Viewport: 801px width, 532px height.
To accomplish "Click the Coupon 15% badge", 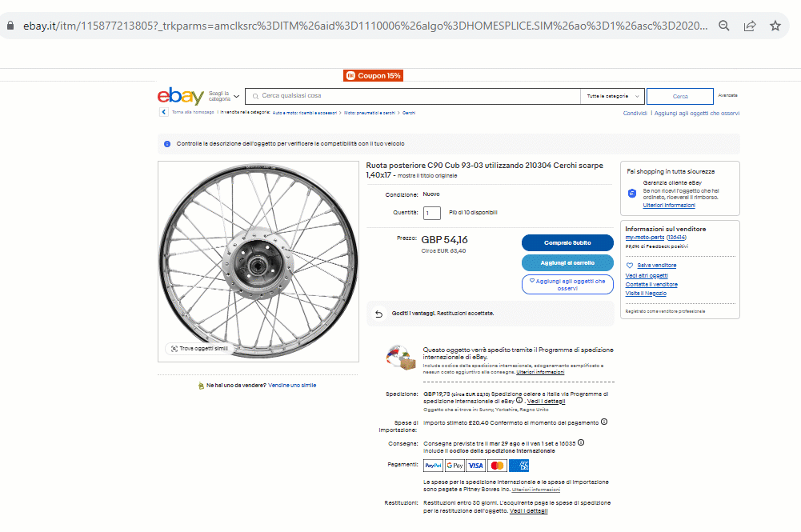I will pyautogui.click(x=373, y=76).
